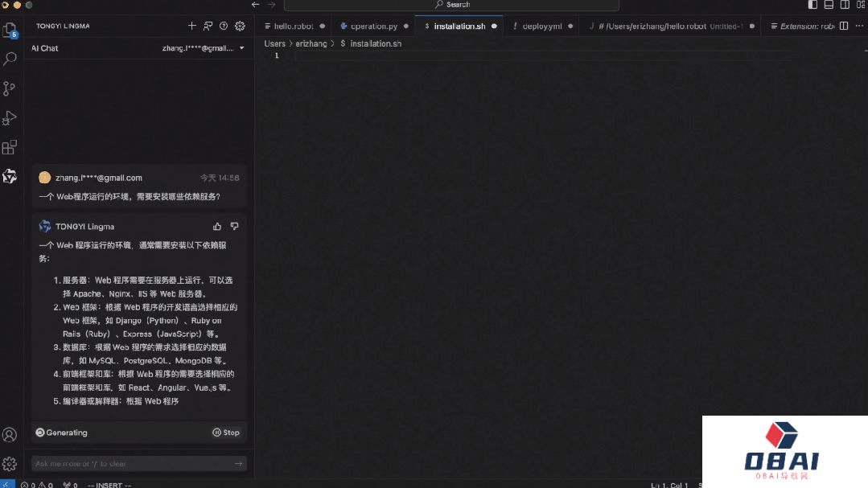
Task: Open Tongyi Lingma help icon
Action: click(224, 26)
